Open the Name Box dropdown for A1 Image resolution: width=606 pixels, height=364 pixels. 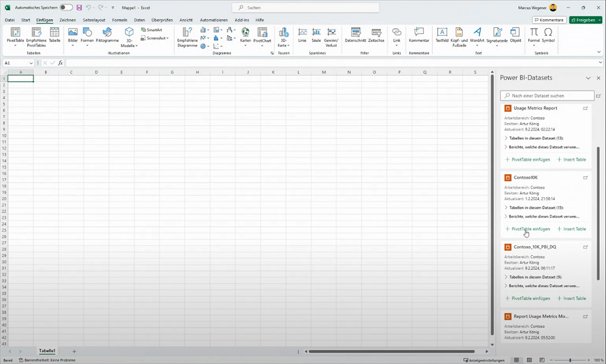(x=31, y=63)
